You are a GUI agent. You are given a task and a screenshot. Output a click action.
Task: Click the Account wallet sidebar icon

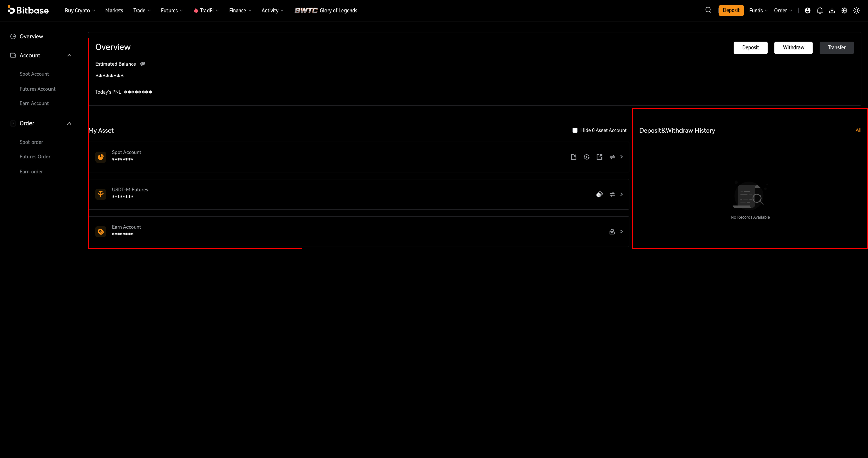click(x=13, y=55)
